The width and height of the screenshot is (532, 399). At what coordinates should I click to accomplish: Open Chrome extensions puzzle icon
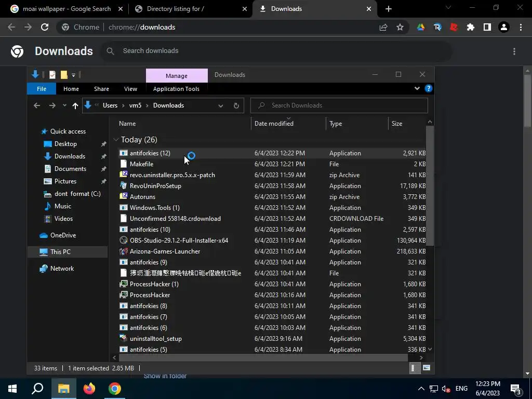(x=471, y=27)
